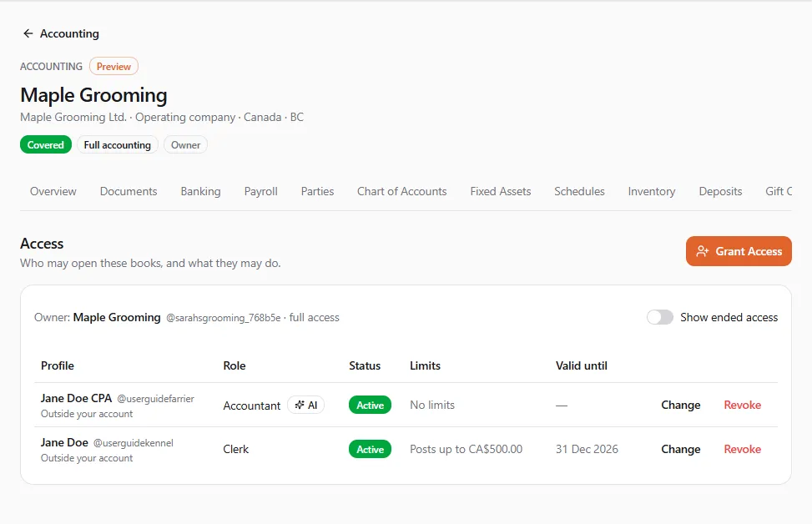812x524 pixels.
Task: Open the partially visible Gift tab
Action: point(779,192)
